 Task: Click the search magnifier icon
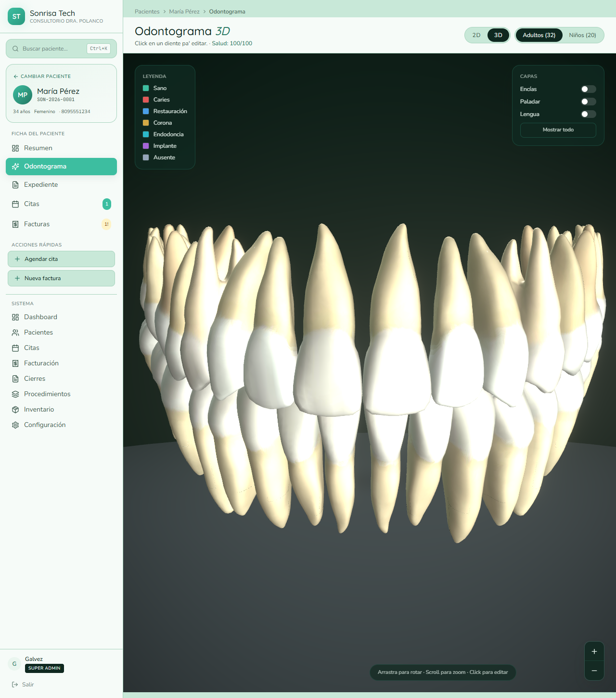[x=15, y=49]
